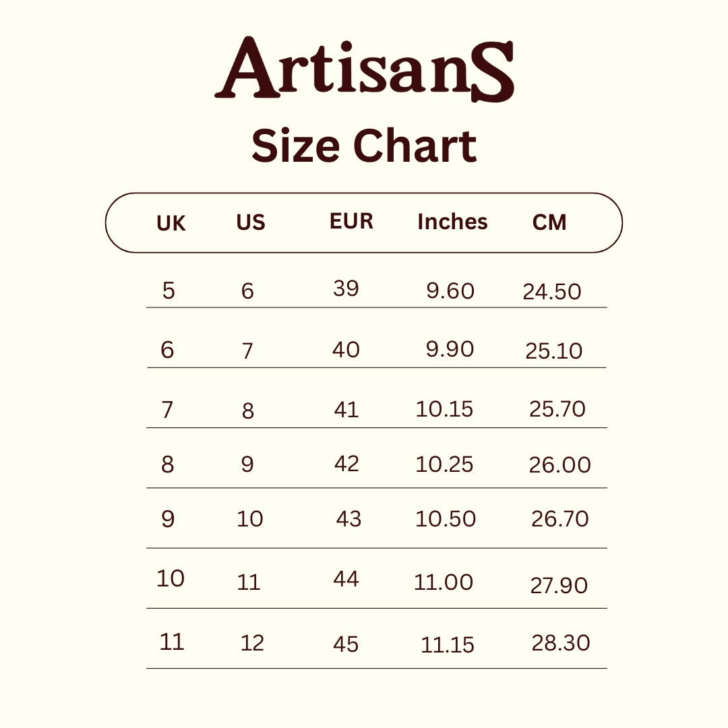728x728 pixels.
Task: Select the US size 12 cell
Action: coord(252,643)
